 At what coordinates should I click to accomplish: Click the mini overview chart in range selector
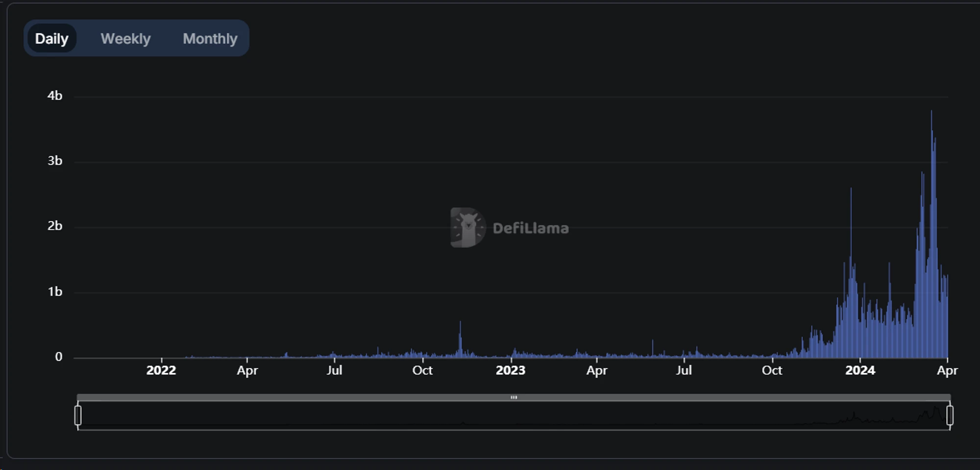click(514, 416)
